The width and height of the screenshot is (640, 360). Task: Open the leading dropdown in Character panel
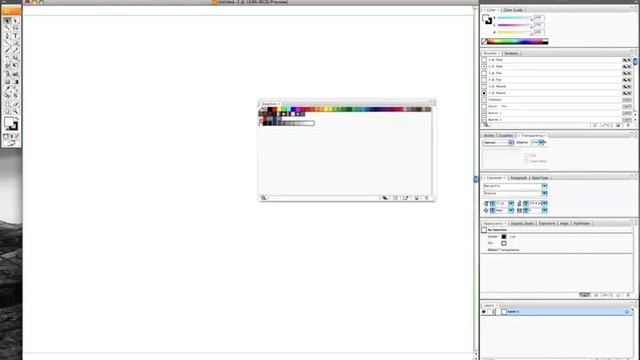tap(544, 203)
